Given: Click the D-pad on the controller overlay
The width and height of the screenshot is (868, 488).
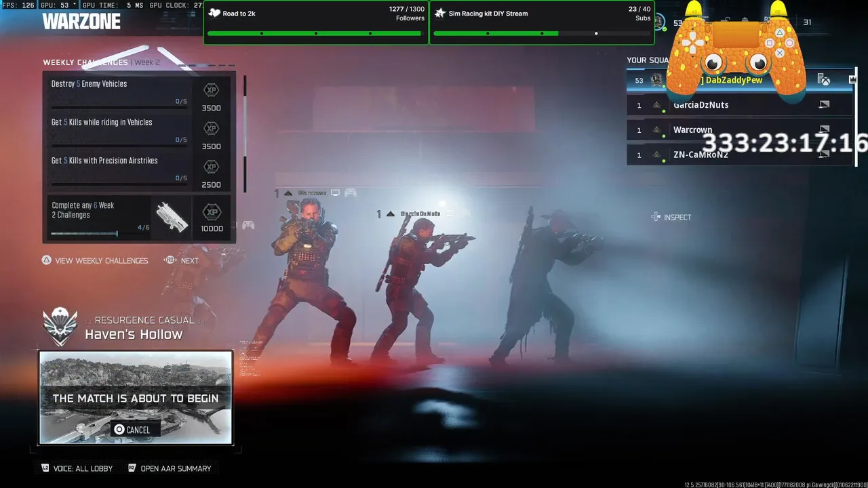Looking at the screenshot, I should [x=693, y=43].
